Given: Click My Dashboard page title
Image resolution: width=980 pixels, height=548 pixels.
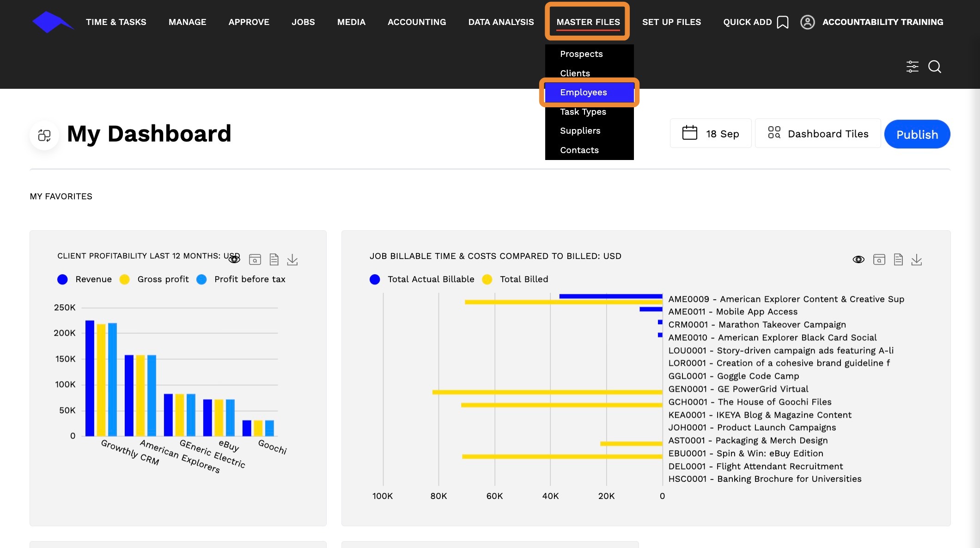Looking at the screenshot, I should pos(149,134).
